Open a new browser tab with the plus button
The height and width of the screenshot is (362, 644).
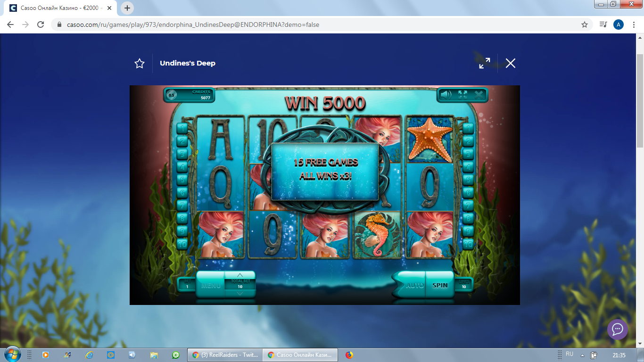(127, 8)
